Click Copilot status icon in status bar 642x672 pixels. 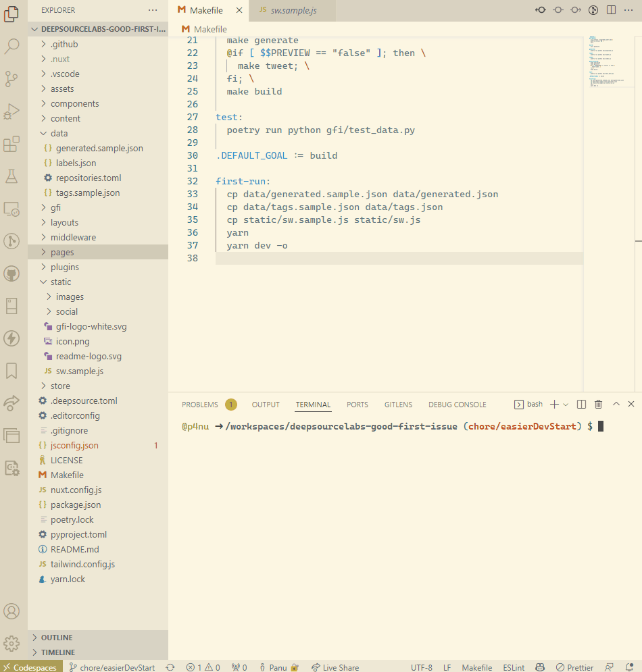pos(540,667)
